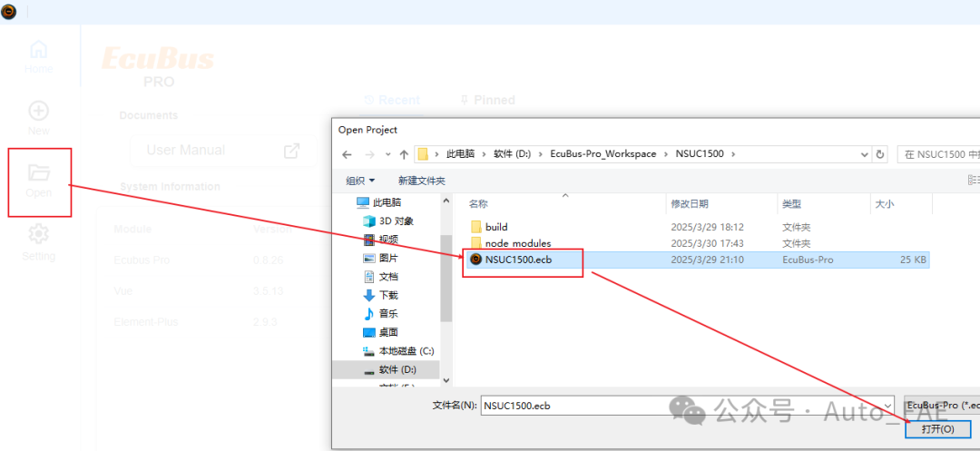Select 此电脑 in the address breadcrumb
The width and height of the screenshot is (980, 451).
[x=460, y=153]
